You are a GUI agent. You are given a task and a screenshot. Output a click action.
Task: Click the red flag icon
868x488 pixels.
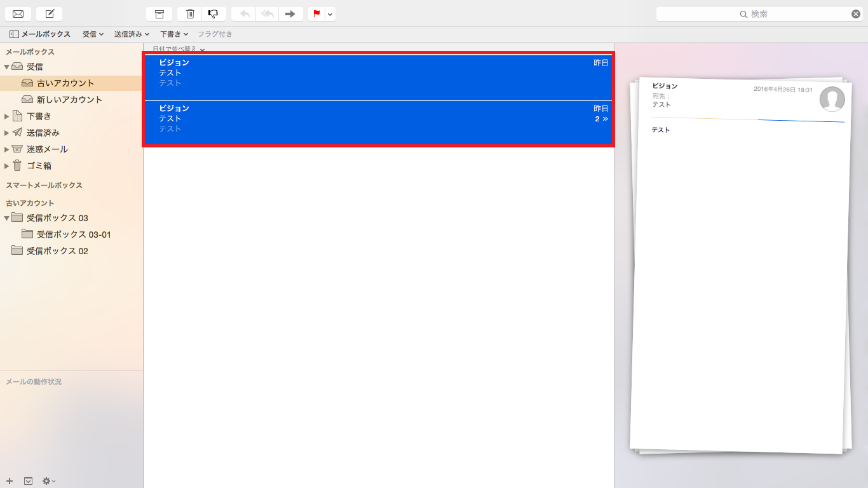coord(316,14)
